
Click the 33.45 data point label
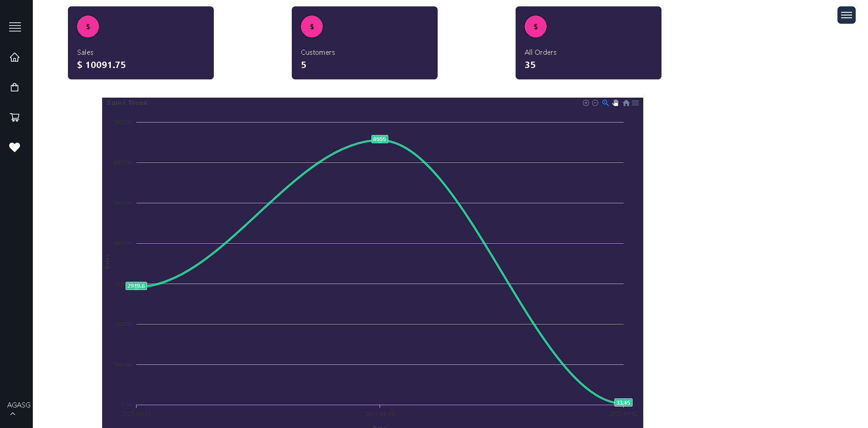pyautogui.click(x=623, y=402)
